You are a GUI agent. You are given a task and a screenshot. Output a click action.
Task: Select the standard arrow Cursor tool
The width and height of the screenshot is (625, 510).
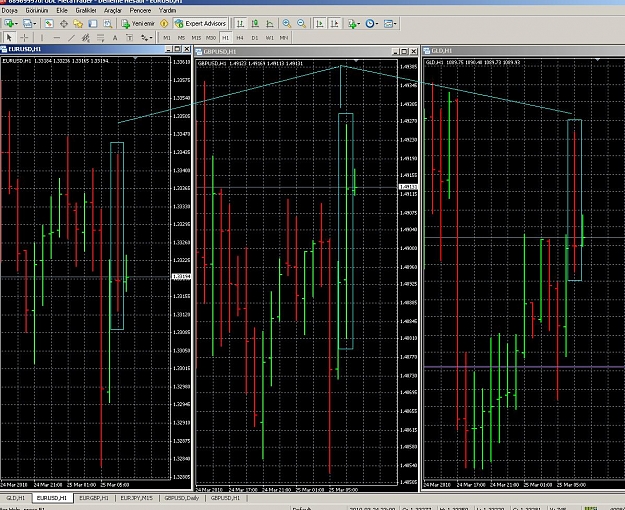pyautogui.click(x=9, y=38)
